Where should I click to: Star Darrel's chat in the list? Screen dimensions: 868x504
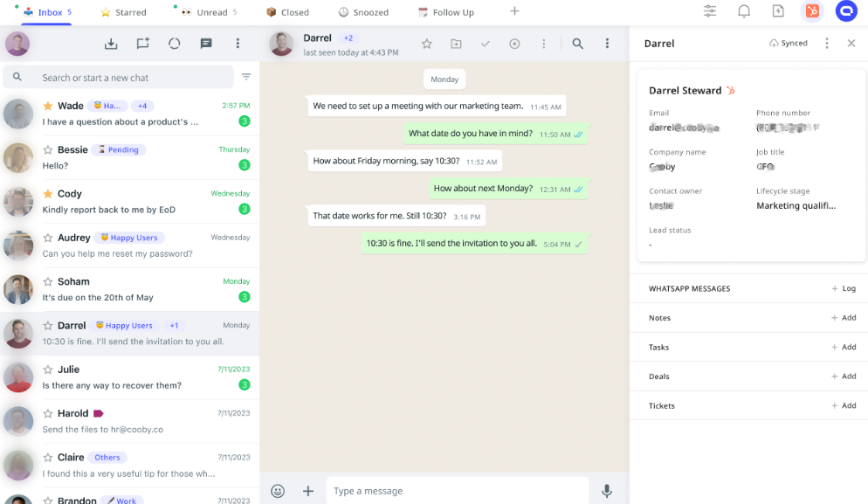(48, 326)
